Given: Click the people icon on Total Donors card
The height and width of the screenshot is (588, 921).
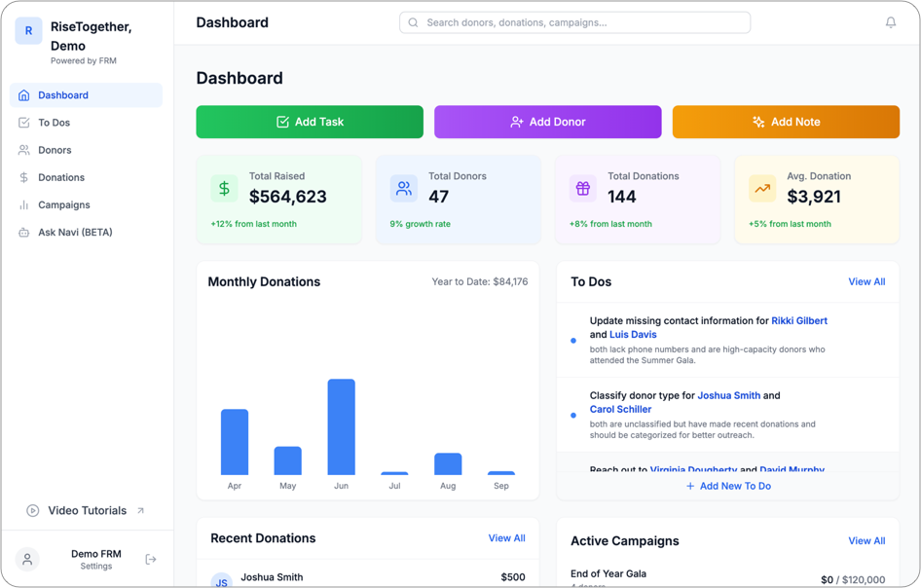Looking at the screenshot, I should coord(403,189).
